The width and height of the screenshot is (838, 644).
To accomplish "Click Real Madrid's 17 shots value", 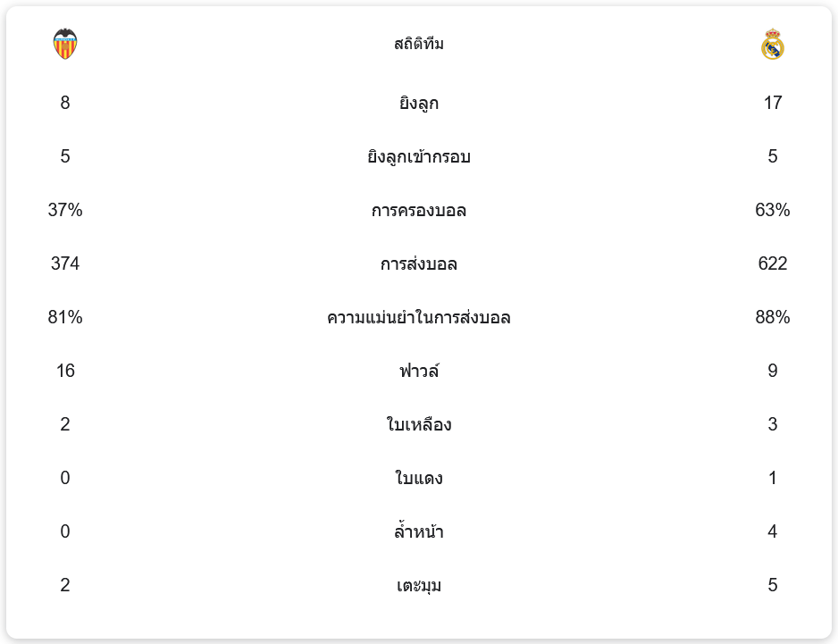I will click(x=773, y=103).
